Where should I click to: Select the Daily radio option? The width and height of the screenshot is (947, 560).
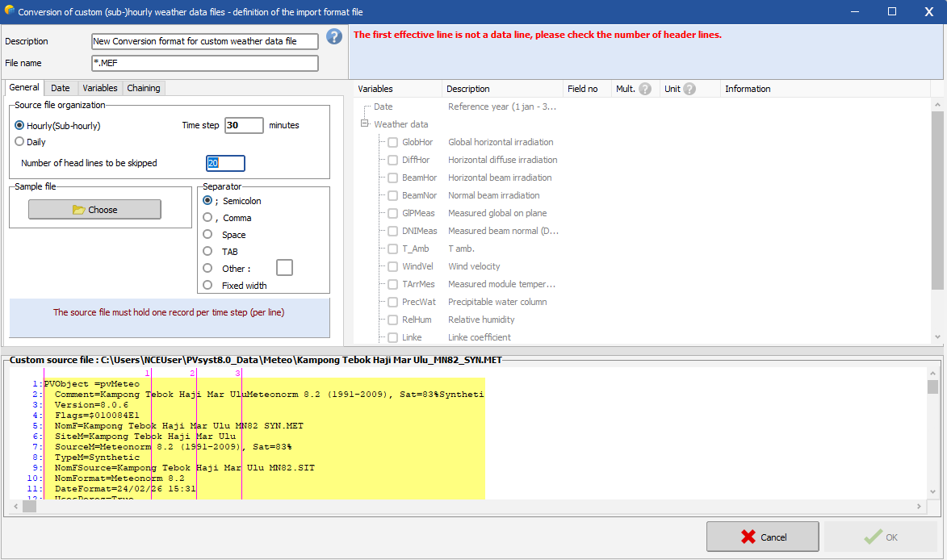pos(19,142)
